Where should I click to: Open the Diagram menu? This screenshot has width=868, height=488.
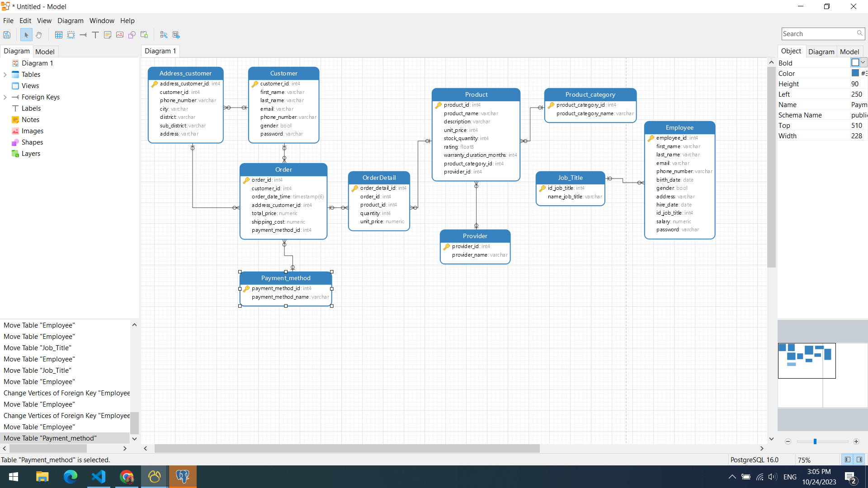[70, 21]
